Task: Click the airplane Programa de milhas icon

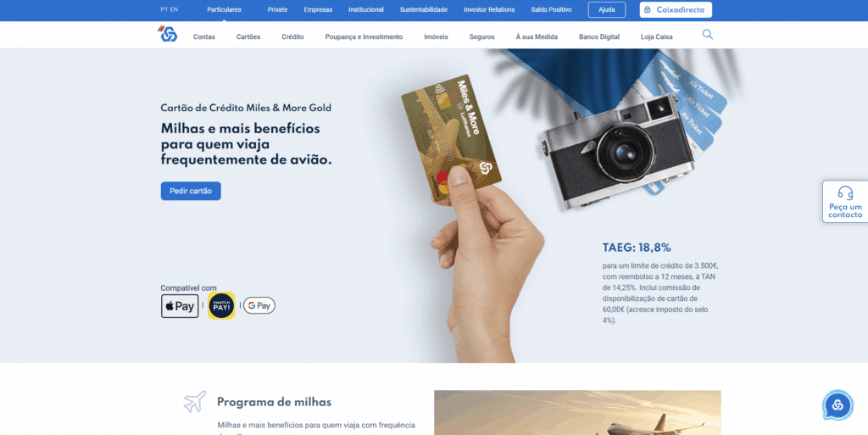Action: (x=195, y=402)
